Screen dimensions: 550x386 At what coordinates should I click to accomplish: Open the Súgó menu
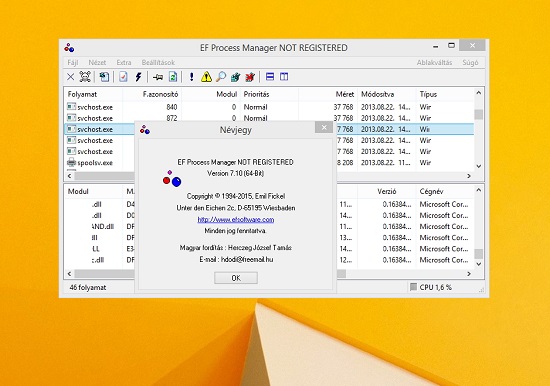(470, 62)
